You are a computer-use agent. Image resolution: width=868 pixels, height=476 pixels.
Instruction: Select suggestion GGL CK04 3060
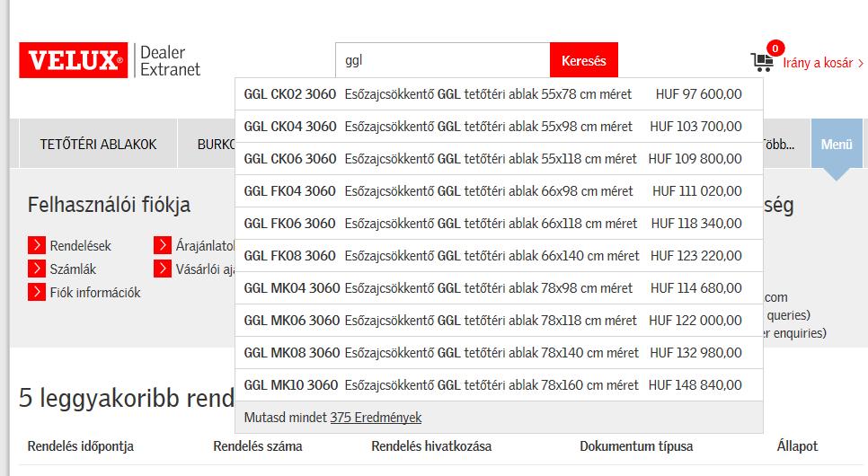point(499,127)
